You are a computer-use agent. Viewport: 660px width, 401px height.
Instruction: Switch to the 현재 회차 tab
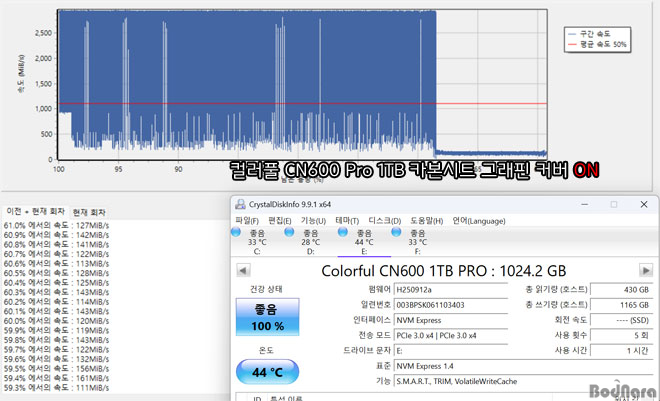tap(89, 212)
